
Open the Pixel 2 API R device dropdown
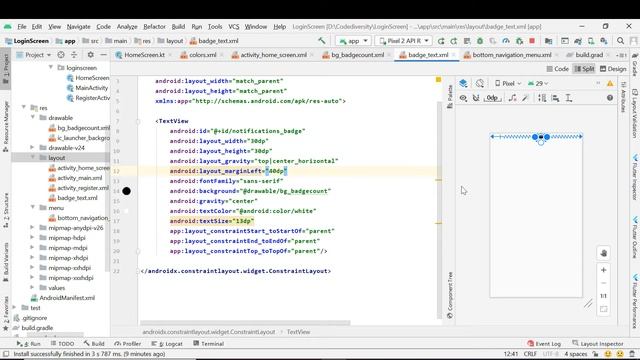(404, 41)
